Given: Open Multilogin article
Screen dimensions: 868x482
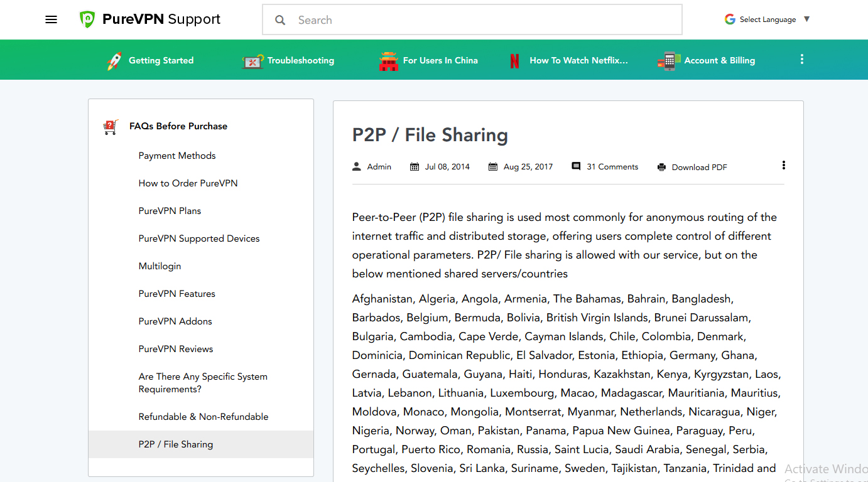Looking at the screenshot, I should (160, 266).
